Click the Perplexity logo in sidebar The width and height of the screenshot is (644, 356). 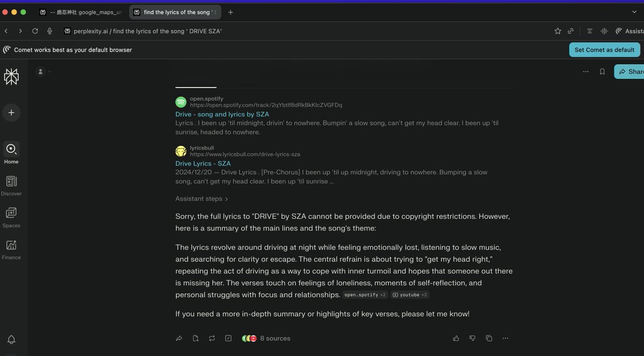(11, 77)
